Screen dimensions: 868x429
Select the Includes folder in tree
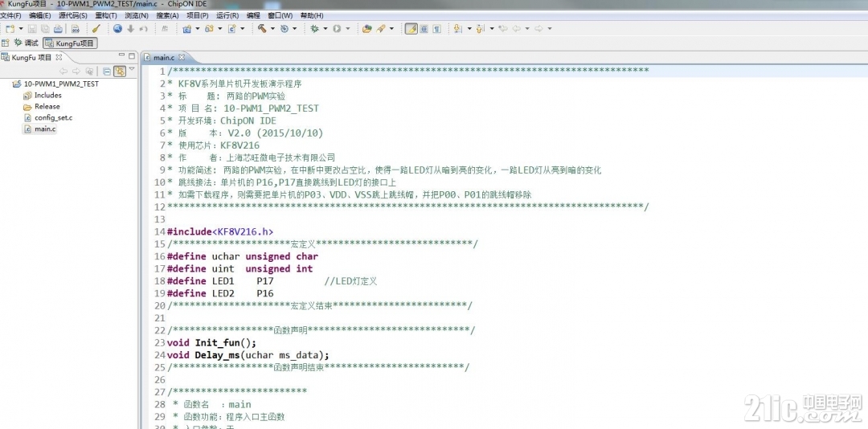click(42, 96)
